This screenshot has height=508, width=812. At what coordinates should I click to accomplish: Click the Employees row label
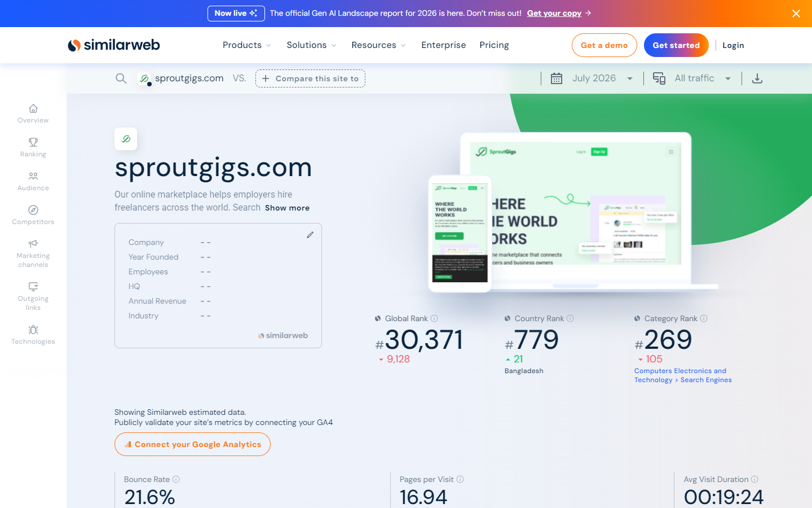tap(148, 271)
